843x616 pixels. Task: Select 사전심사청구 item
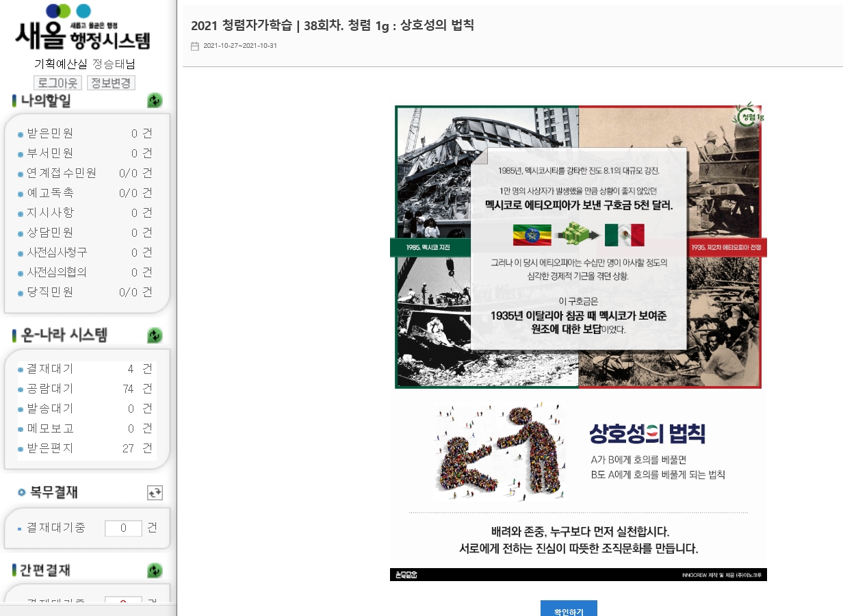pos(57,253)
